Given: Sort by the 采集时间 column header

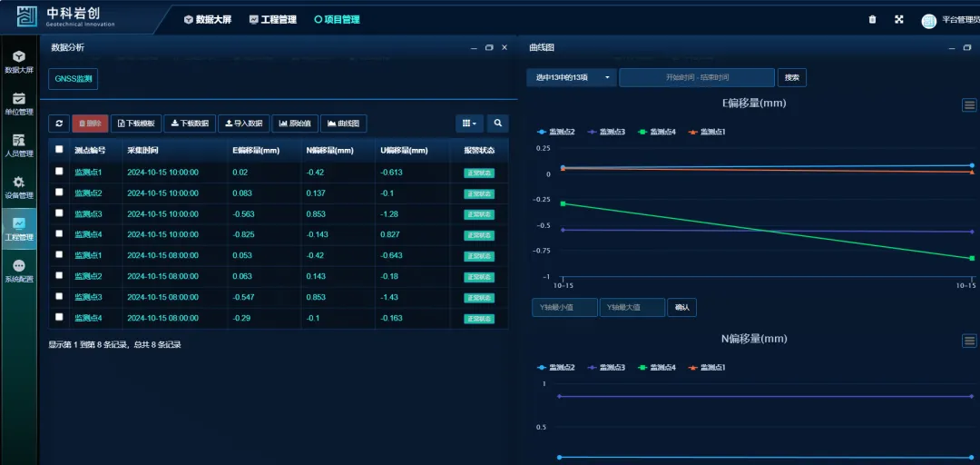Looking at the screenshot, I should pyautogui.click(x=174, y=150).
